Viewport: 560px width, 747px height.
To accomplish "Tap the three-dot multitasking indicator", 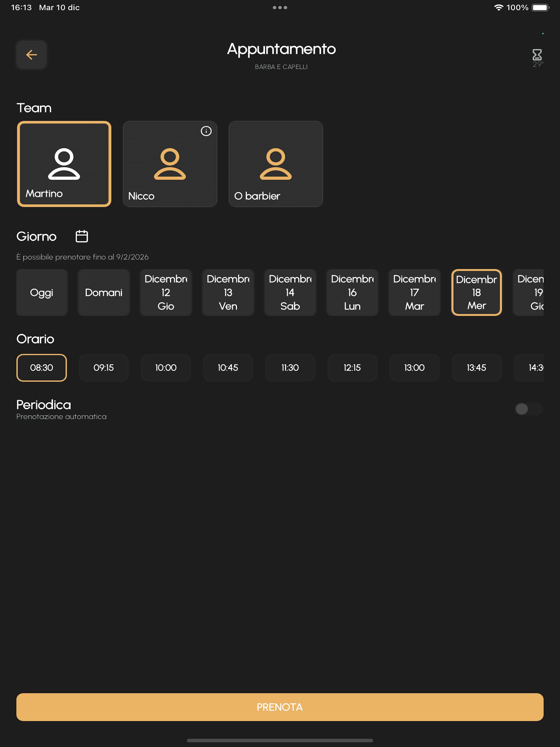I will click(280, 7).
